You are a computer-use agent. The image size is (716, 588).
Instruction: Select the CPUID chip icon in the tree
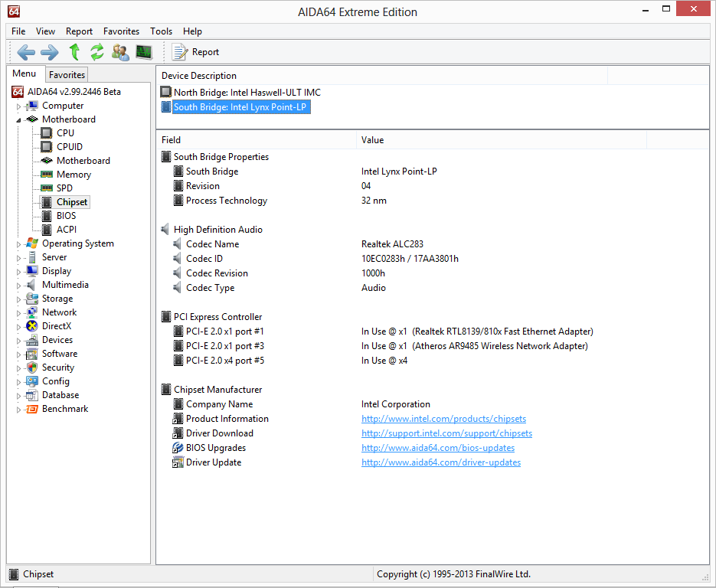46,146
